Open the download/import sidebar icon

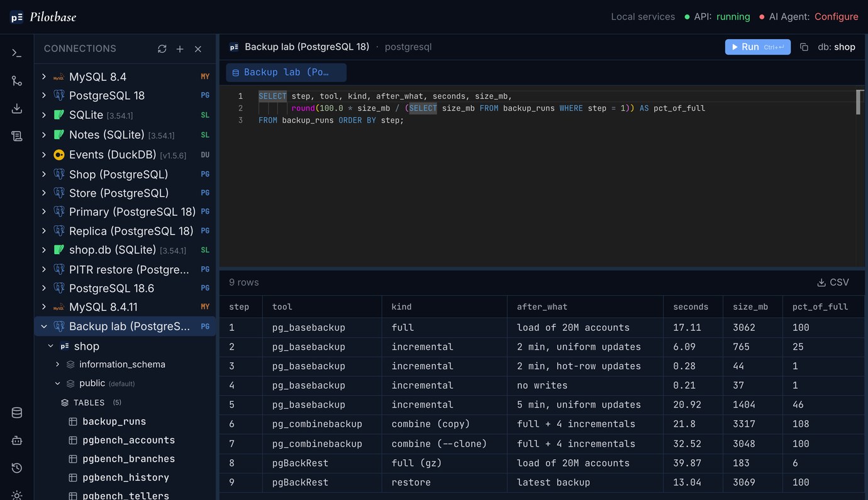(x=17, y=109)
